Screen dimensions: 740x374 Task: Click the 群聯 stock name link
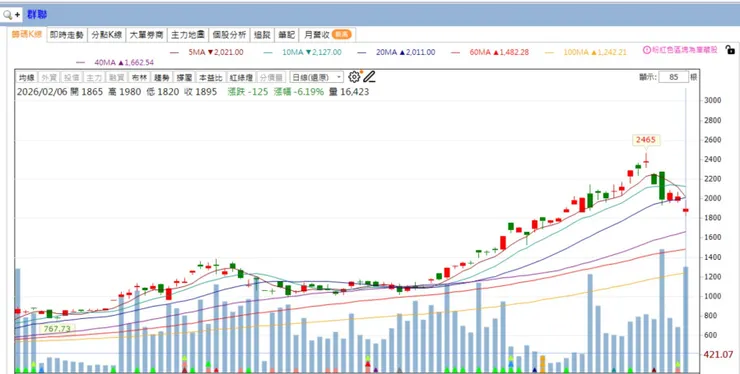click(x=36, y=15)
